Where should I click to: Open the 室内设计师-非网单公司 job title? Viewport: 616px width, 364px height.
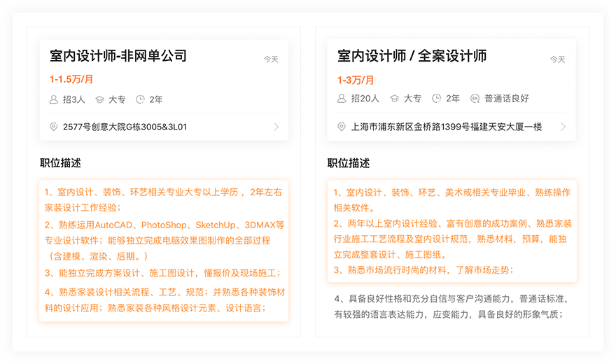click(118, 56)
